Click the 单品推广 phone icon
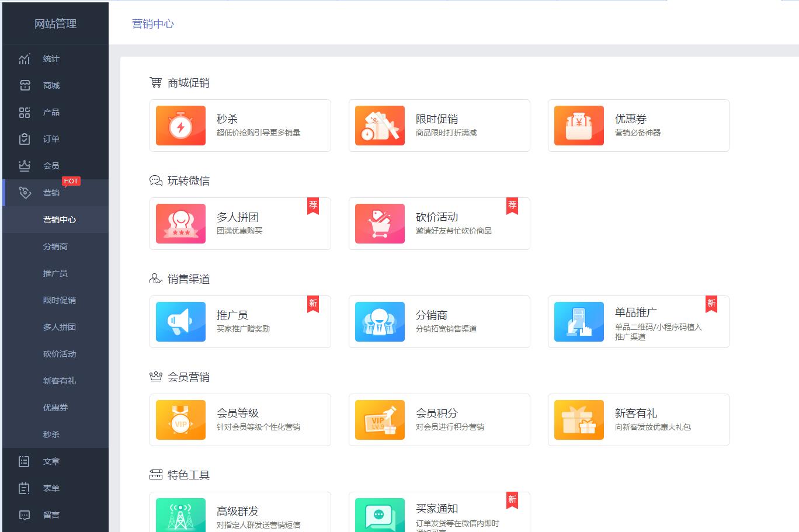Image resolution: width=799 pixels, height=532 pixels. pos(579,322)
